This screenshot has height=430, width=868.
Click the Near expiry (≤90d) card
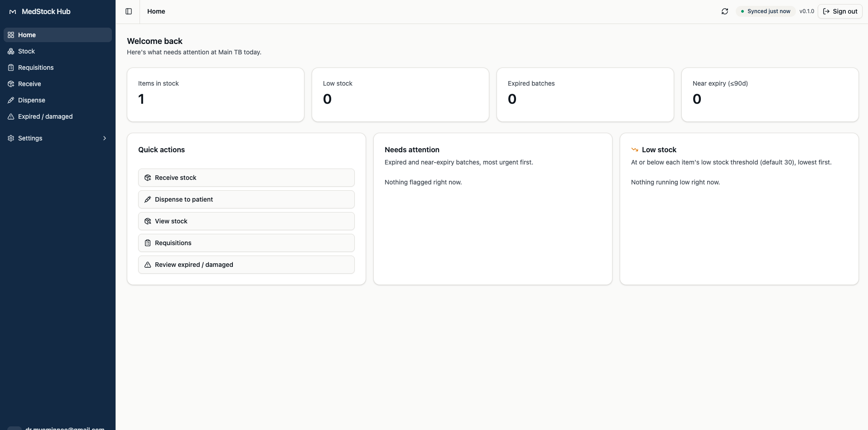tap(770, 95)
